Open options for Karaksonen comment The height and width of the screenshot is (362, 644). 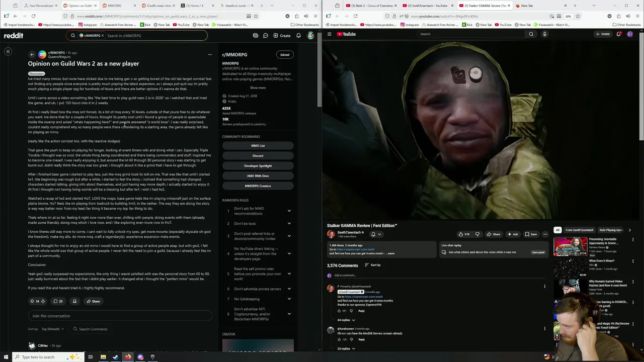(544, 329)
